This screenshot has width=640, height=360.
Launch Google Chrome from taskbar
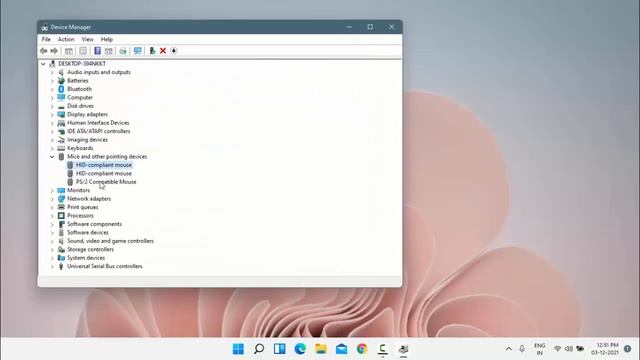pos(362,349)
